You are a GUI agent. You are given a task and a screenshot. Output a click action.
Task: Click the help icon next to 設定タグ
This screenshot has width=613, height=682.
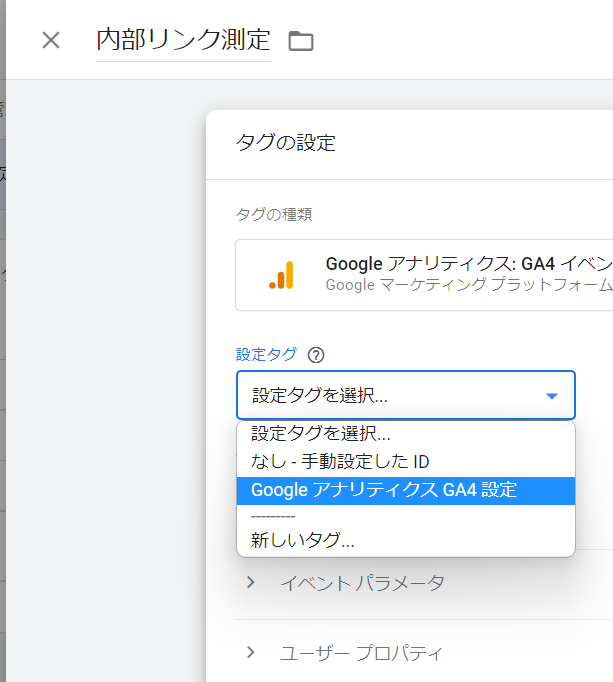(316, 354)
